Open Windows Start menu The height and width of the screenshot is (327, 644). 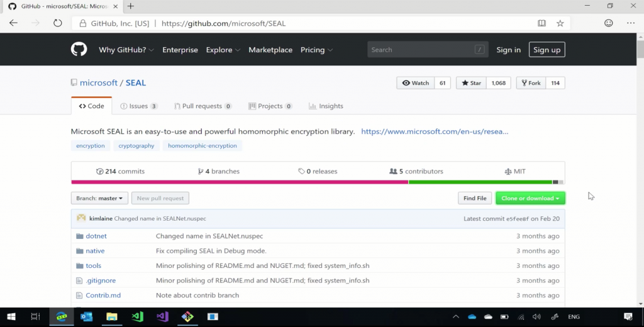tap(11, 317)
